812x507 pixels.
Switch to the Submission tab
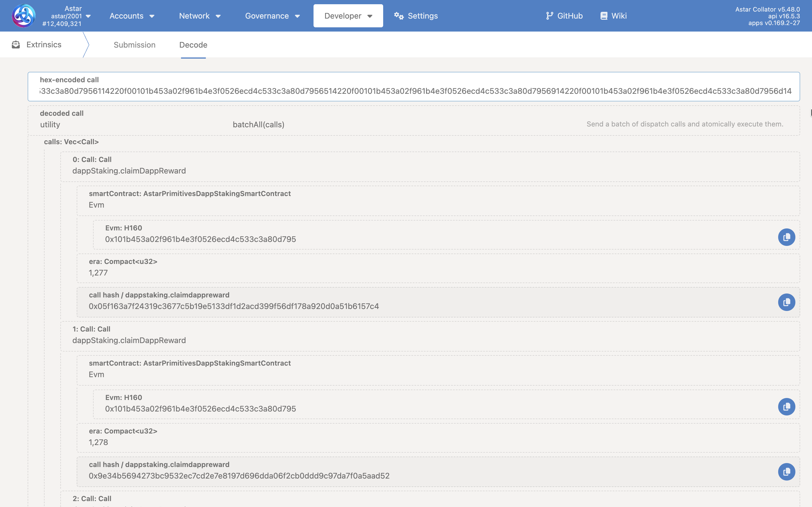(134, 45)
